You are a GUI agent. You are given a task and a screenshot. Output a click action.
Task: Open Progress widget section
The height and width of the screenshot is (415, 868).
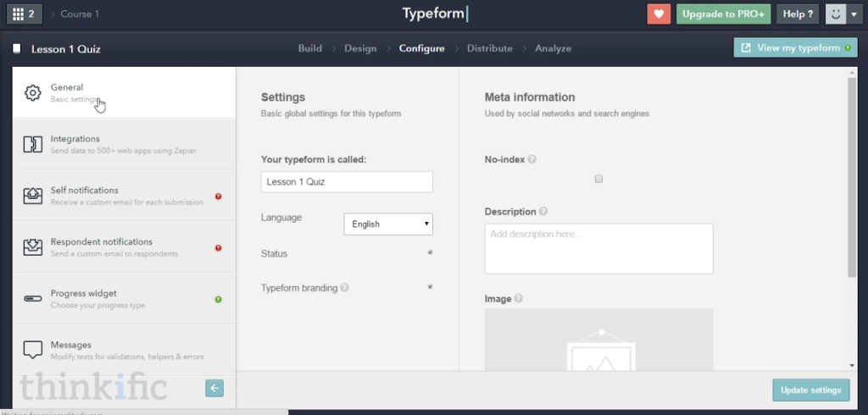(x=124, y=298)
